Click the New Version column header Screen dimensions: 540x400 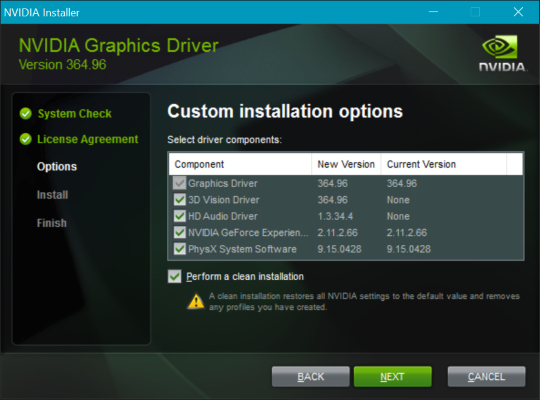346,164
